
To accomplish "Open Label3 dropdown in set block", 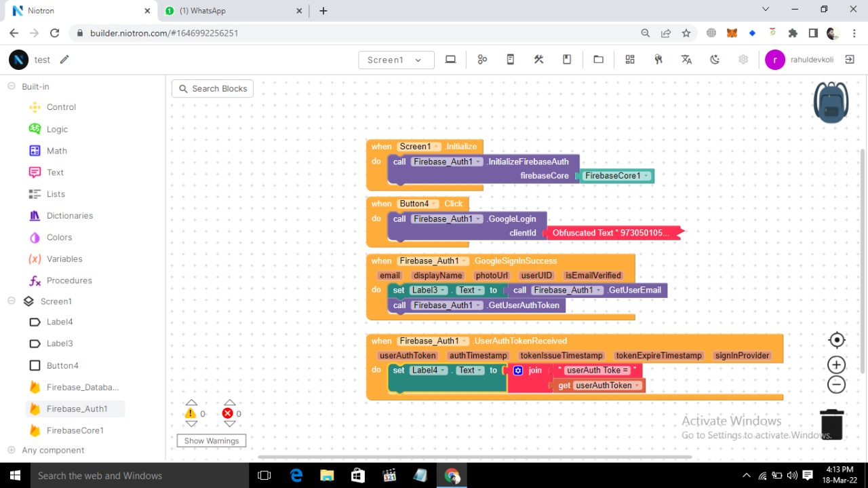I will pyautogui.click(x=429, y=290).
